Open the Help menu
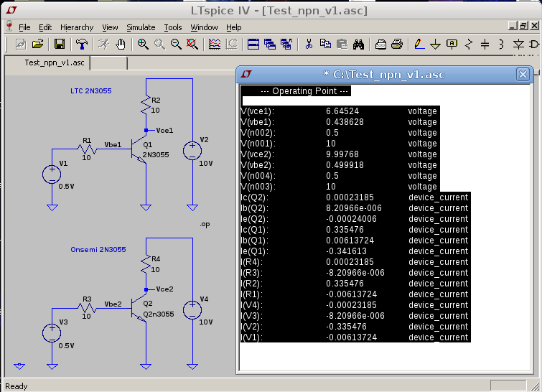This screenshot has width=542, height=392. pyautogui.click(x=233, y=27)
